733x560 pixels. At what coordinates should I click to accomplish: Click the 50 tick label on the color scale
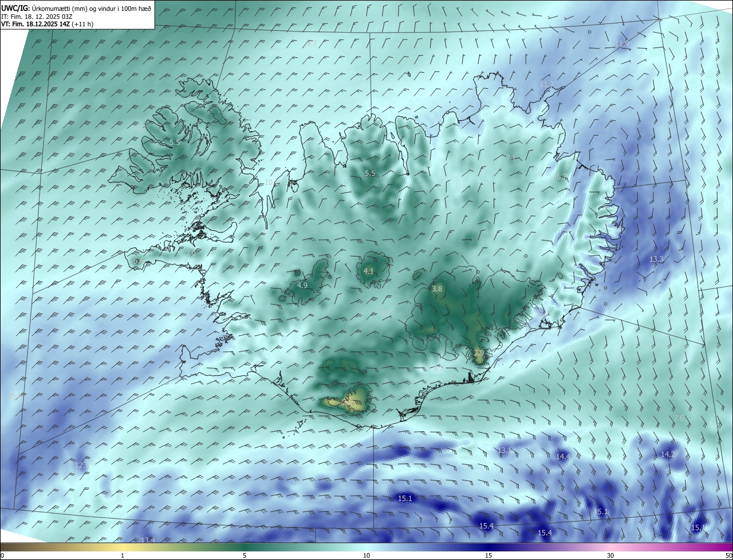tap(728, 555)
